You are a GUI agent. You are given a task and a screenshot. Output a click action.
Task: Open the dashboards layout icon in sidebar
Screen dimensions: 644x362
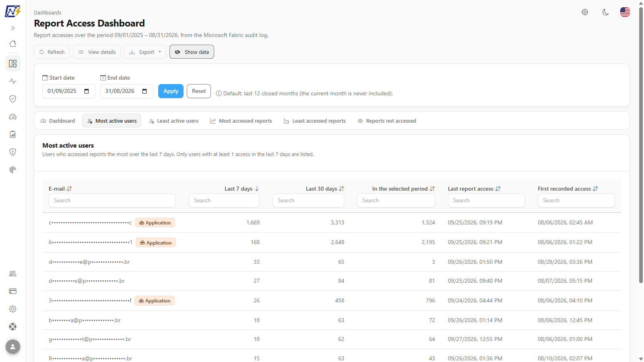(13, 64)
